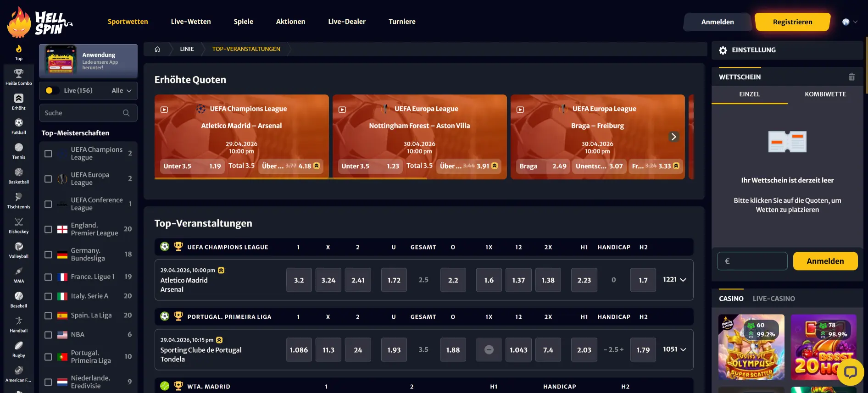Click the Registrieren button
Screen dimensions: 868x393
tap(792, 22)
